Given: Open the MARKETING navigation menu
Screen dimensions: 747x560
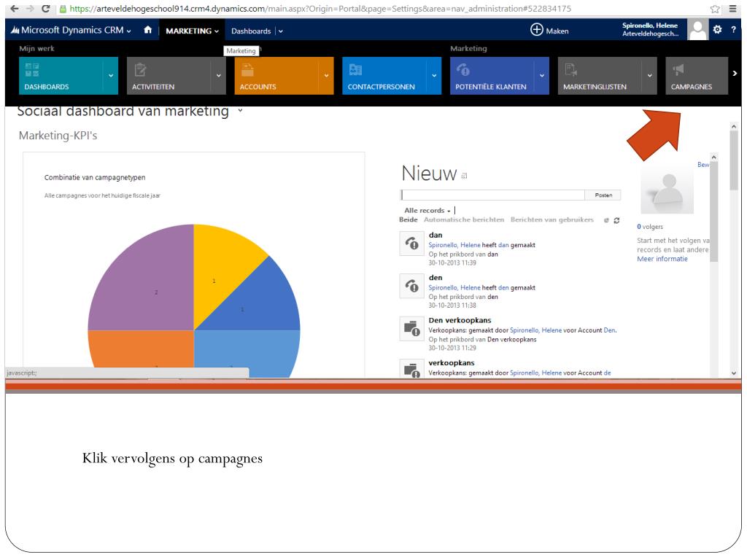Looking at the screenshot, I should point(192,31).
